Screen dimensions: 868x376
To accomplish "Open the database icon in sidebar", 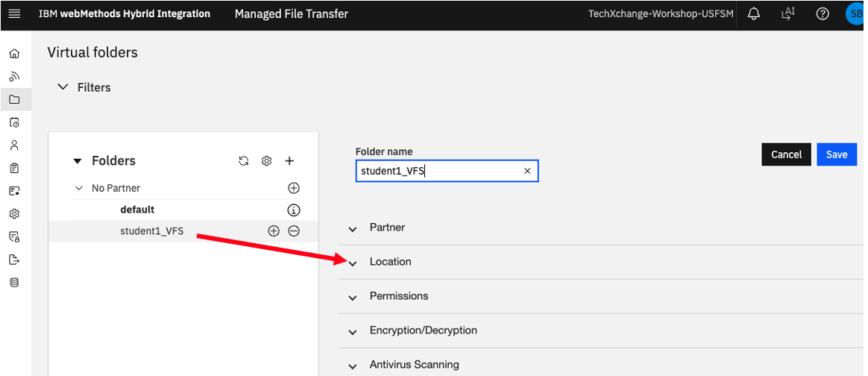I will pyautogui.click(x=14, y=283).
